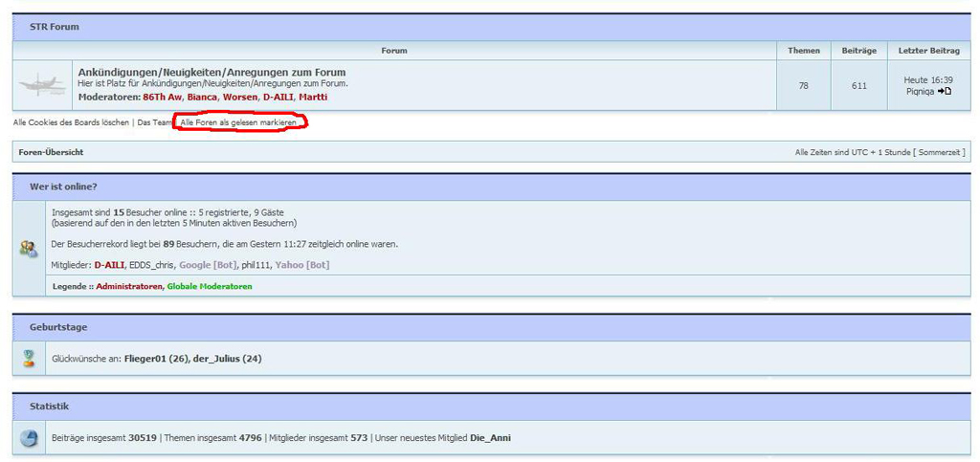This screenshot has height=462, width=980.
Task: Open moderator Worsen profile
Action: [240, 98]
